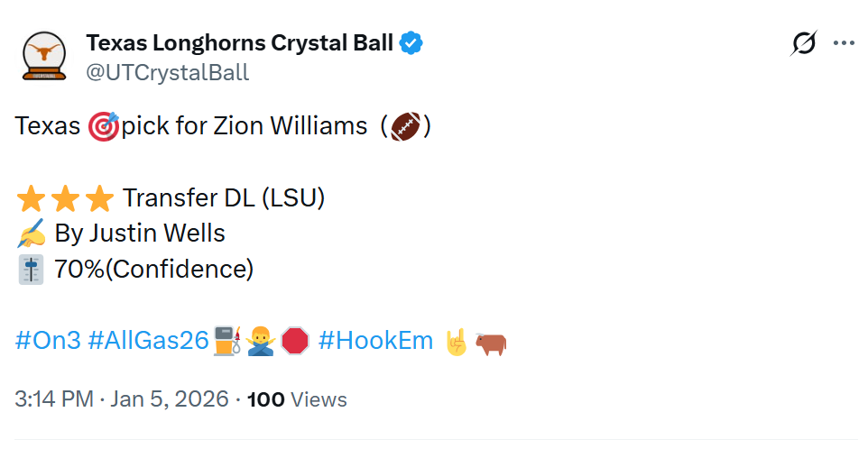Open the #HookEm hashtag
Screen dimensions: 868x449
point(375,341)
